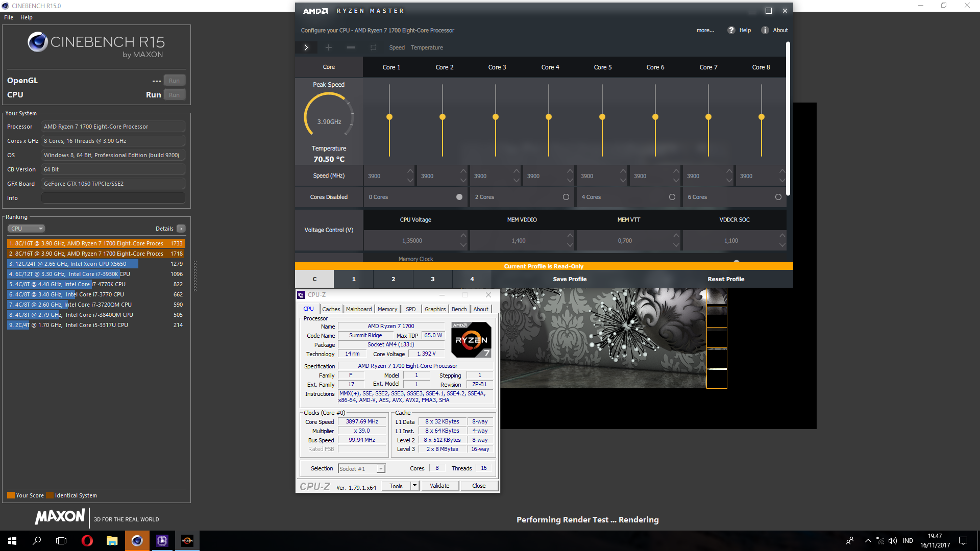Expand the Ryzen Master side panel arrow
980x551 pixels.
coord(306,47)
